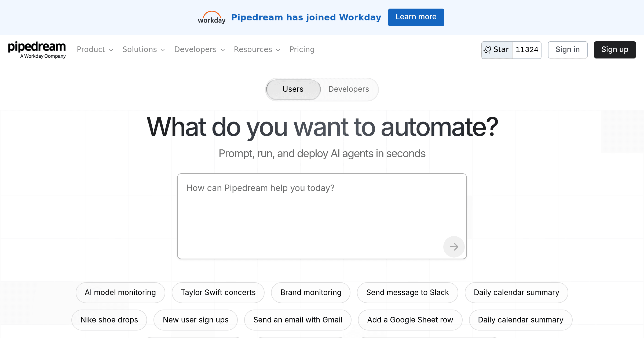Pick the New user sign ups chip

pos(196,320)
